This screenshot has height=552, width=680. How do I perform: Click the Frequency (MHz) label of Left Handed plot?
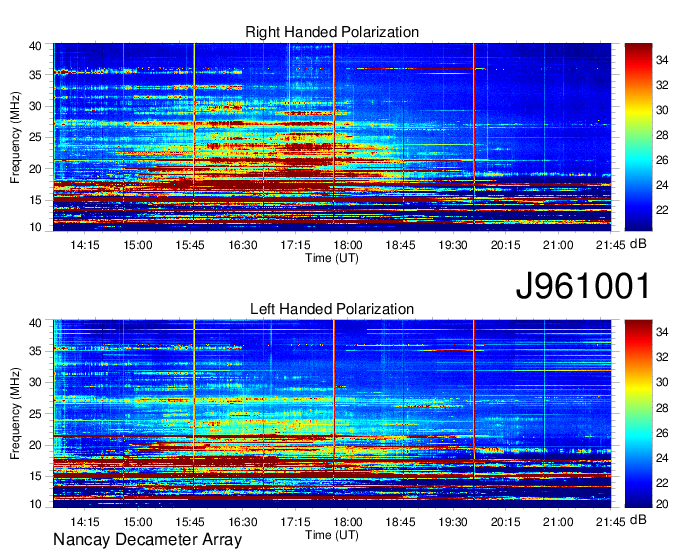coord(15,414)
